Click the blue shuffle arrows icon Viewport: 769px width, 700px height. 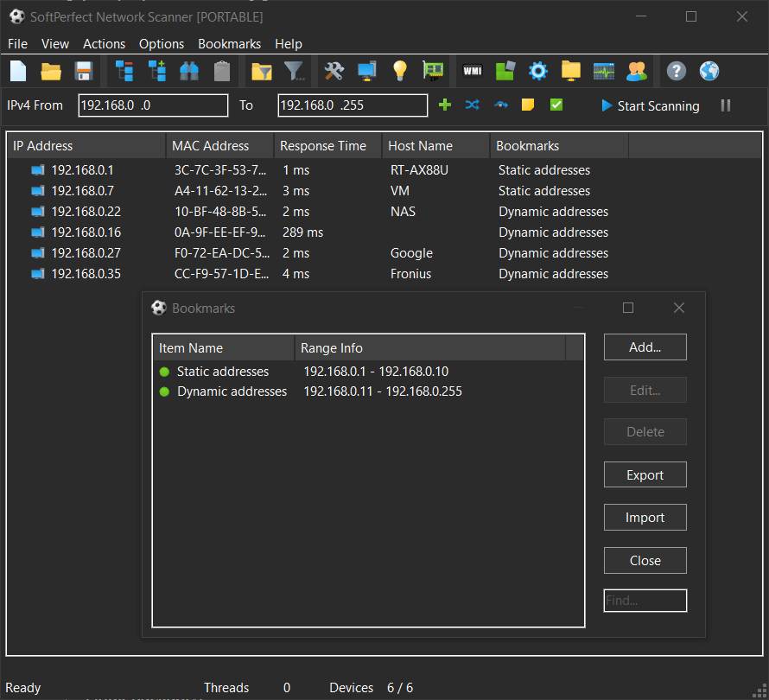[x=473, y=105]
